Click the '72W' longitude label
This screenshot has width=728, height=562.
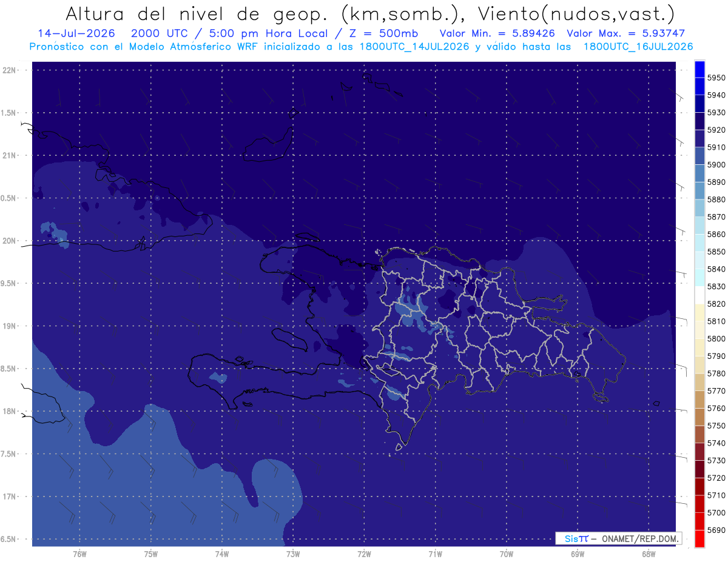(364, 554)
